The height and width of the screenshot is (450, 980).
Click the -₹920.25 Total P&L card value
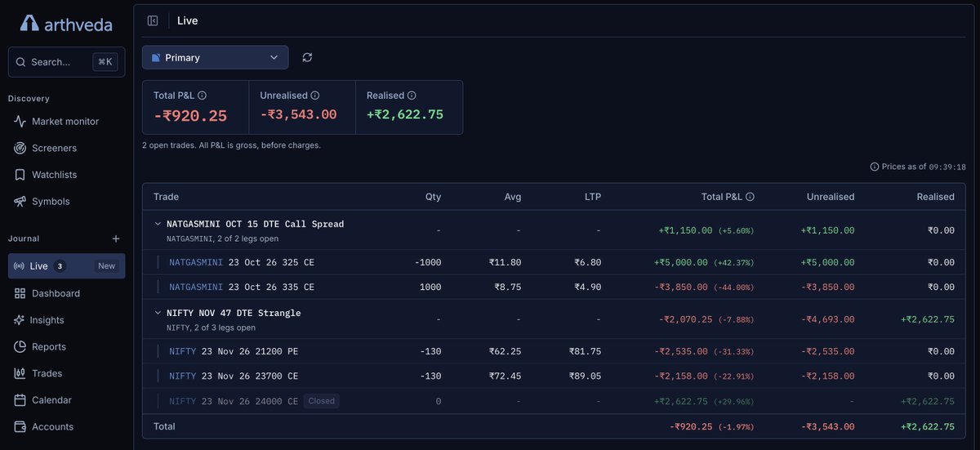[x=190, y=116]
